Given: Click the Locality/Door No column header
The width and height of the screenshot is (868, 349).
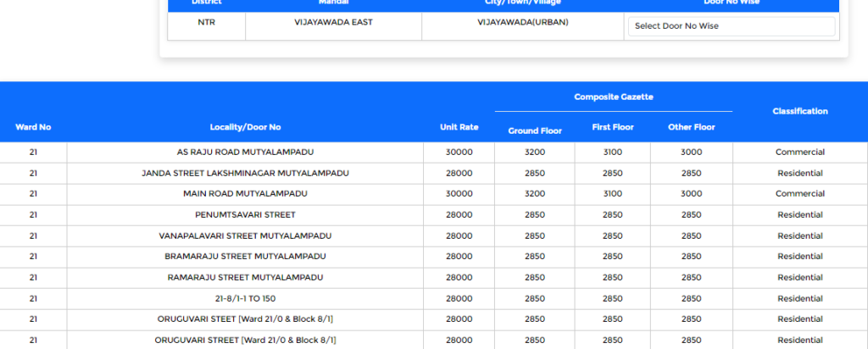Looking at the screenshot, I should click(245, 127).
